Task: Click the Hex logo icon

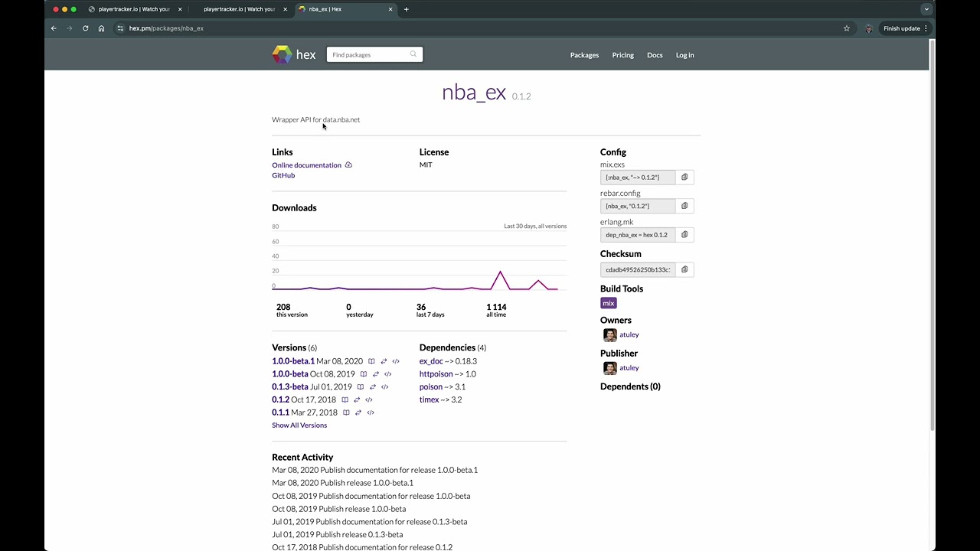Action: point(283,54)
